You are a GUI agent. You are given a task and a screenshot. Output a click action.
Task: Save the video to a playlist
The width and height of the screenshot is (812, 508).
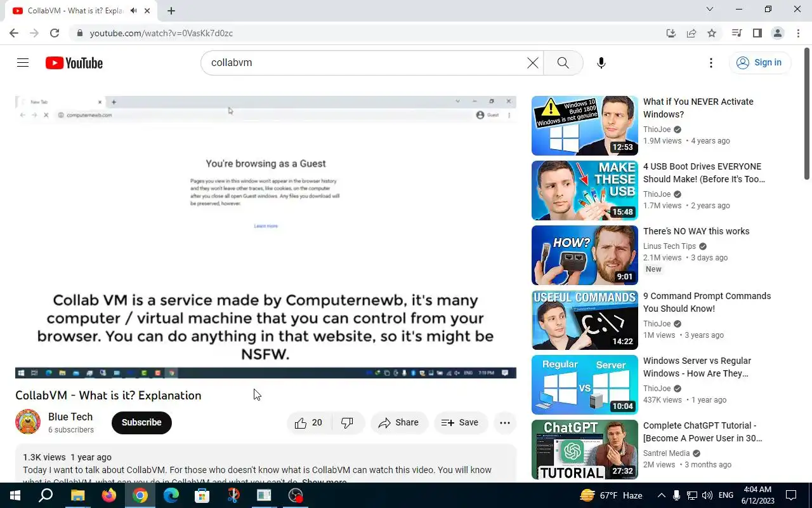click(x=461, y=423)
